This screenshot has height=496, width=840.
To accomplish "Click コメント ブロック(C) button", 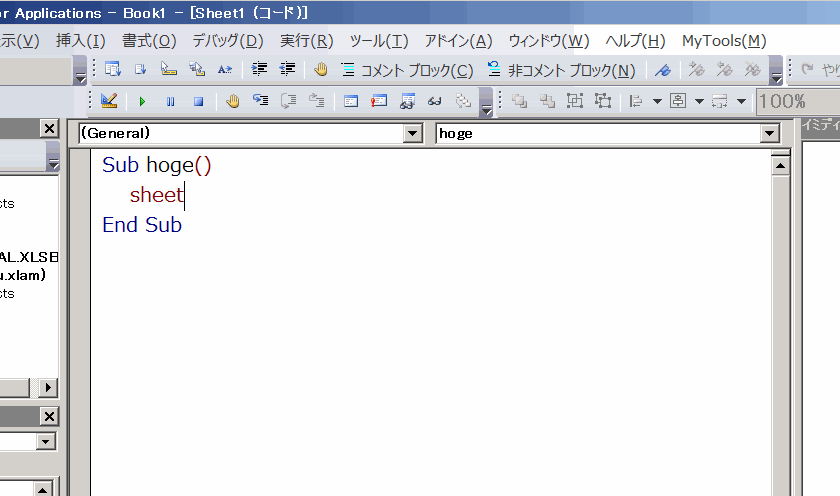I will click(408, 70).
